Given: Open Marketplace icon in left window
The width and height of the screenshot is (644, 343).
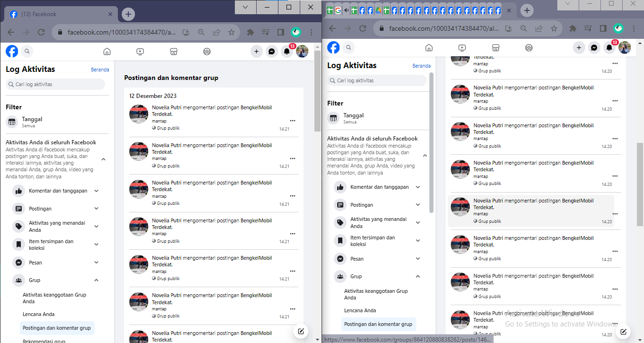Looking at the screenshot, I should coord(174,52).
